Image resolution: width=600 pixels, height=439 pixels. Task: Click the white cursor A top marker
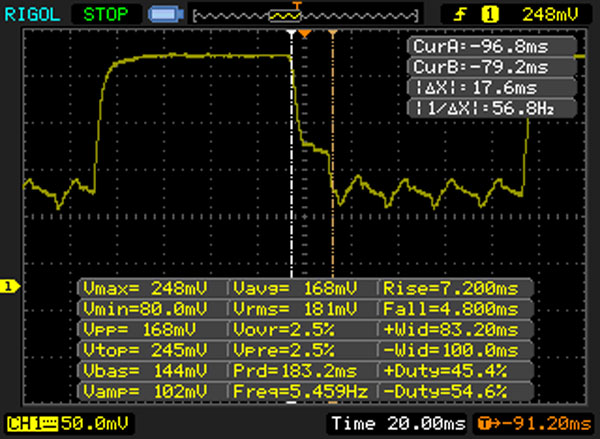click(292, 34)
